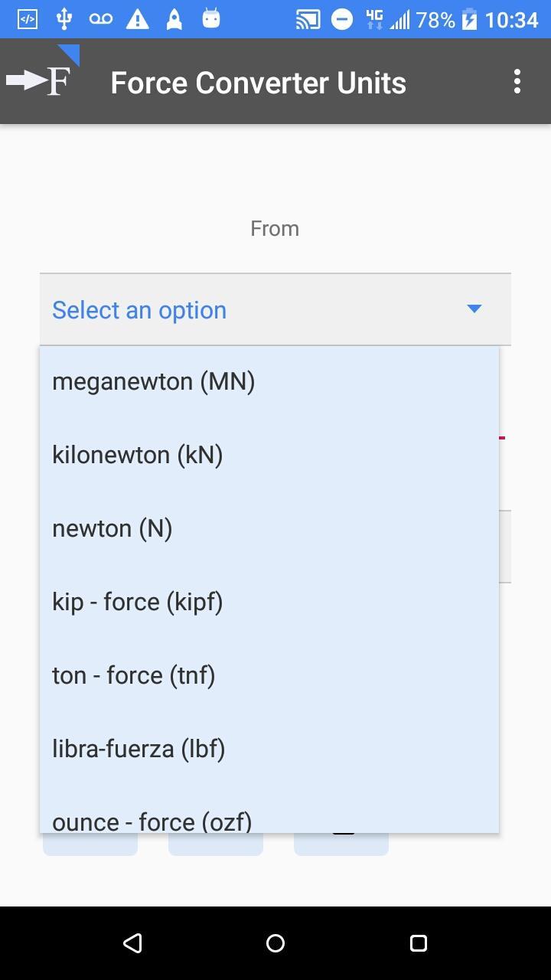Pick newton (N) as the unit

(112, 528)
